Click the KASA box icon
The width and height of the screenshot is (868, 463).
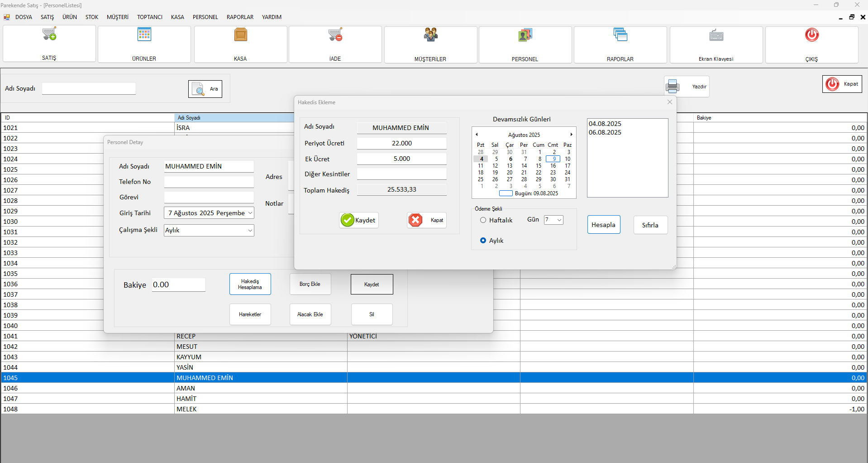point(240,34)
